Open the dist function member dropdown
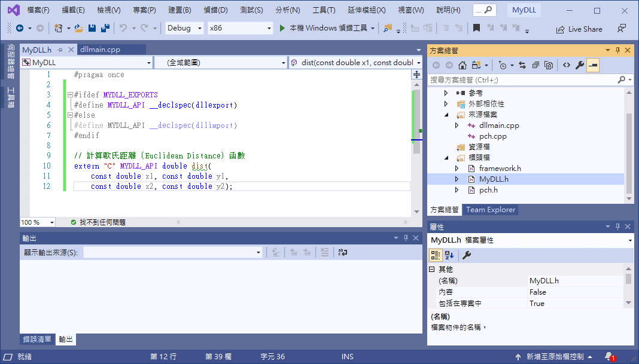This screenshot has width=639, height=364. click(x=419, y=63)
